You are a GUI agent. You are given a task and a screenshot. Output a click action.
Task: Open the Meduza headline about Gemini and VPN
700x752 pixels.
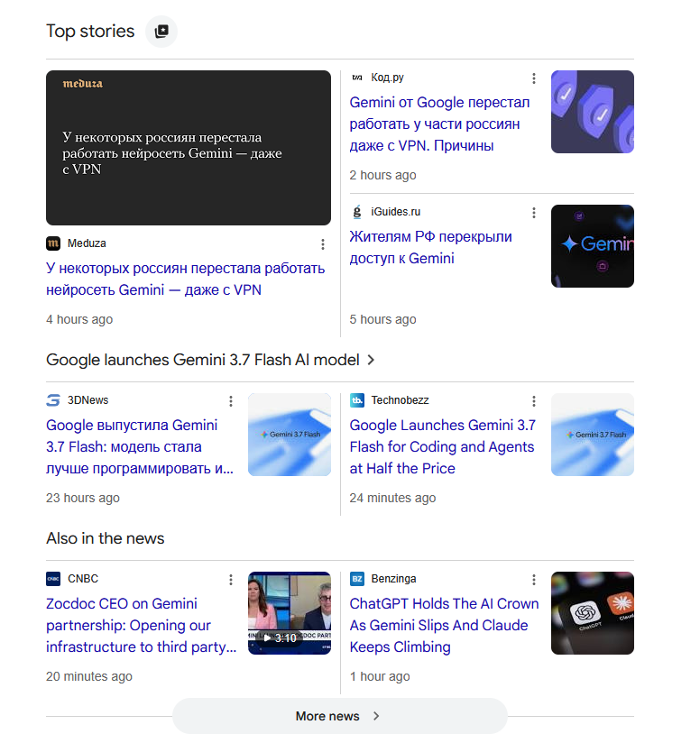pyautogui.click(x=185, y=280)
